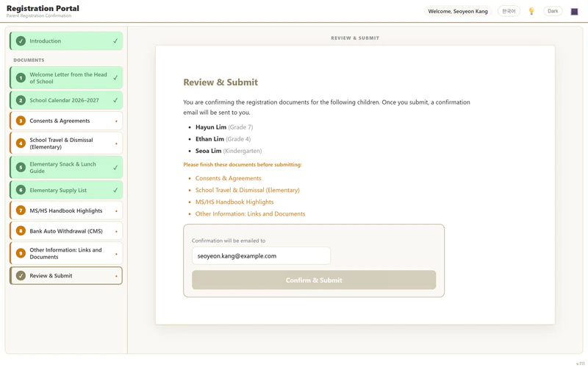Screen dimensions: 588x368
Task: Click the Review & Submit page heading
Action: [220, 82]
